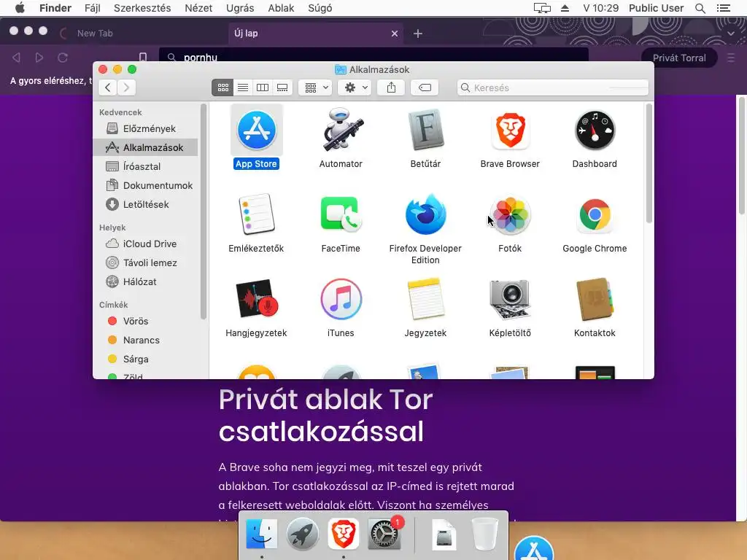Open Brave from the Dock

343,534
